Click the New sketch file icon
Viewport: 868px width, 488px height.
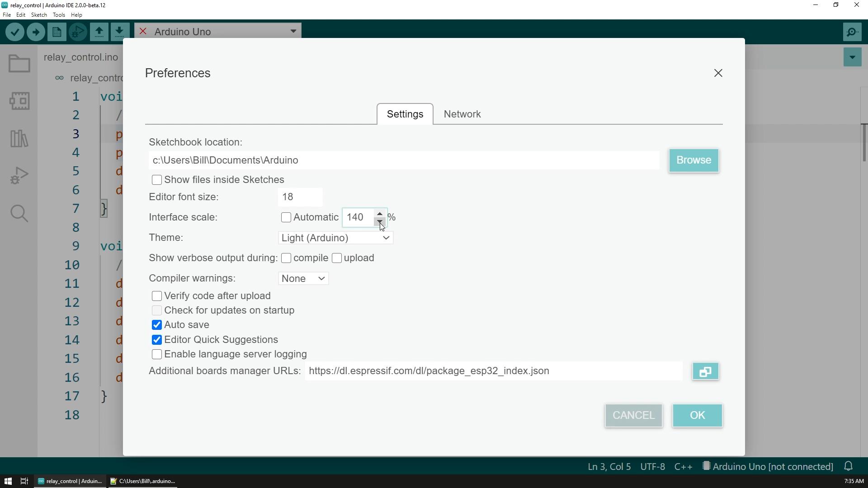57,32
